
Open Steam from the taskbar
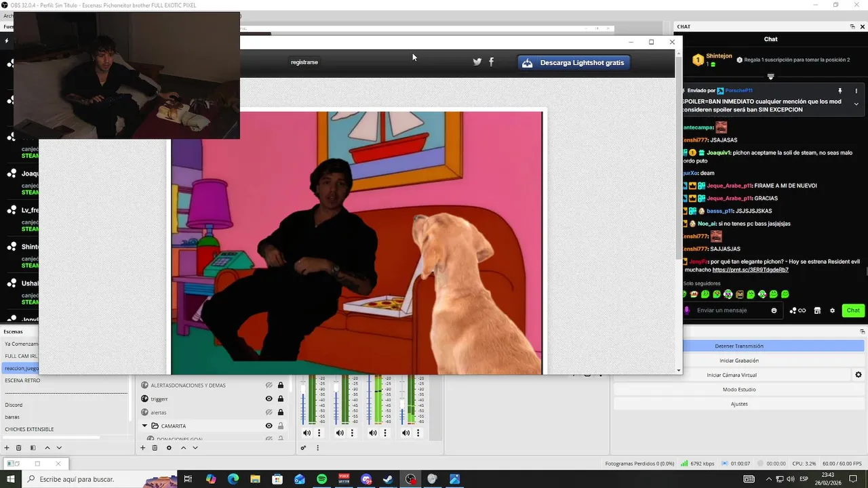(388, 479)
